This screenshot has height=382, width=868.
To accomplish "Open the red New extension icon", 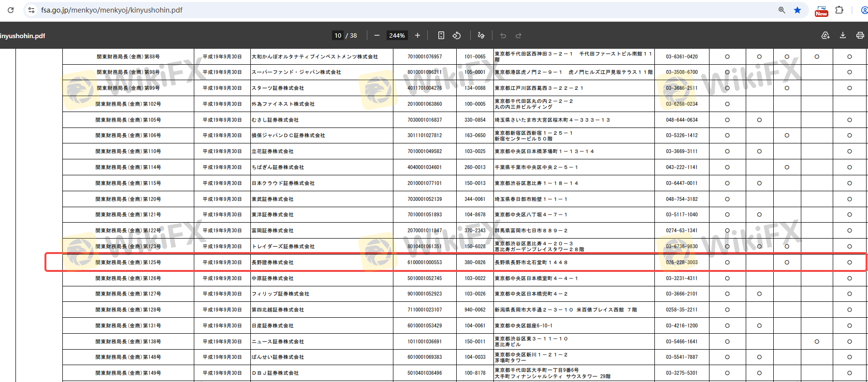I will click(x=822, y=11).
